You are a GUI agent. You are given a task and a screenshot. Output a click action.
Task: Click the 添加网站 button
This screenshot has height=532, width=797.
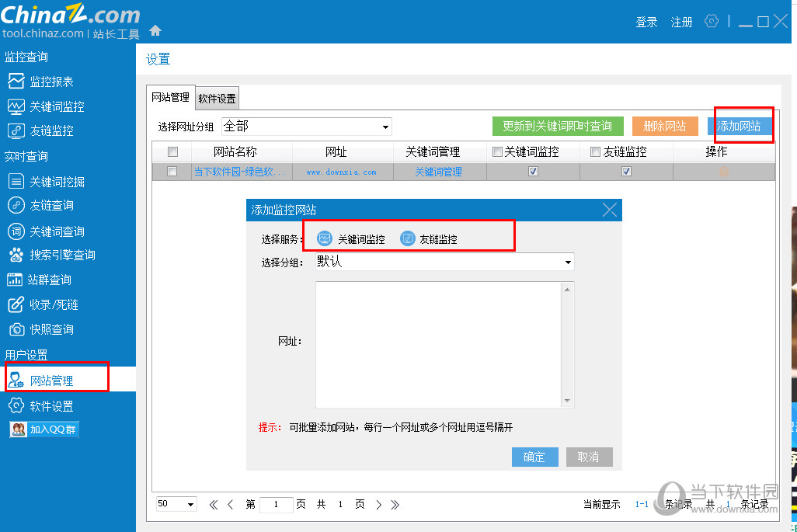click(740, 126)
